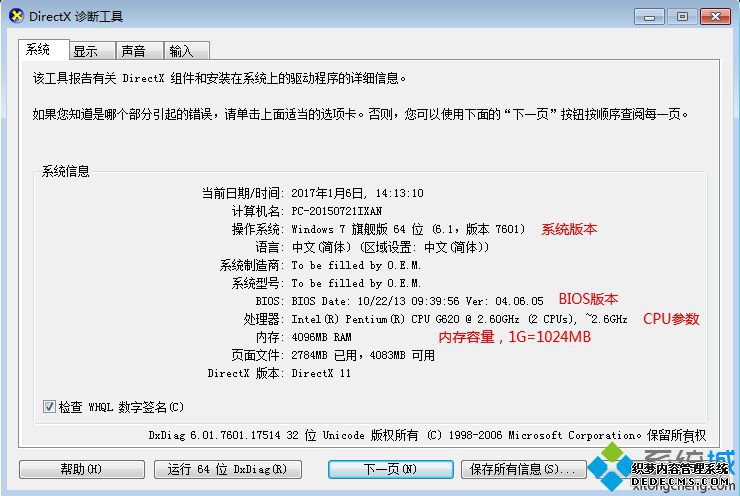Click the DirectX icon in title bar
740x496 pixels.
(16, 16)
